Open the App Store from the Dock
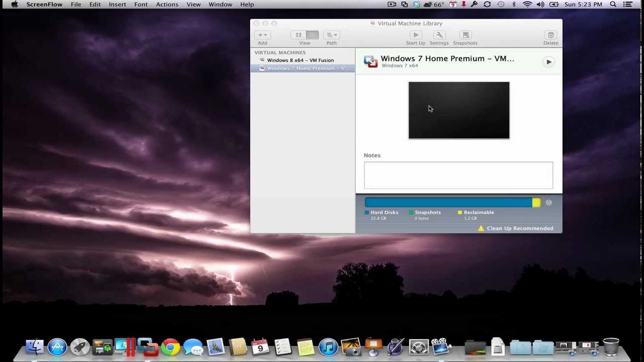 click(x=57, y=347)
